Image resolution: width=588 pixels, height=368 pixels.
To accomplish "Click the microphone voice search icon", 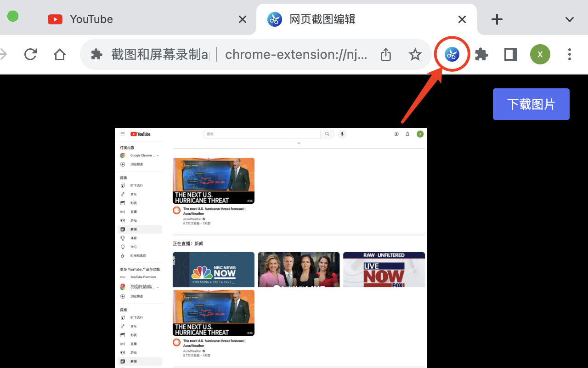I will point(342,134).
